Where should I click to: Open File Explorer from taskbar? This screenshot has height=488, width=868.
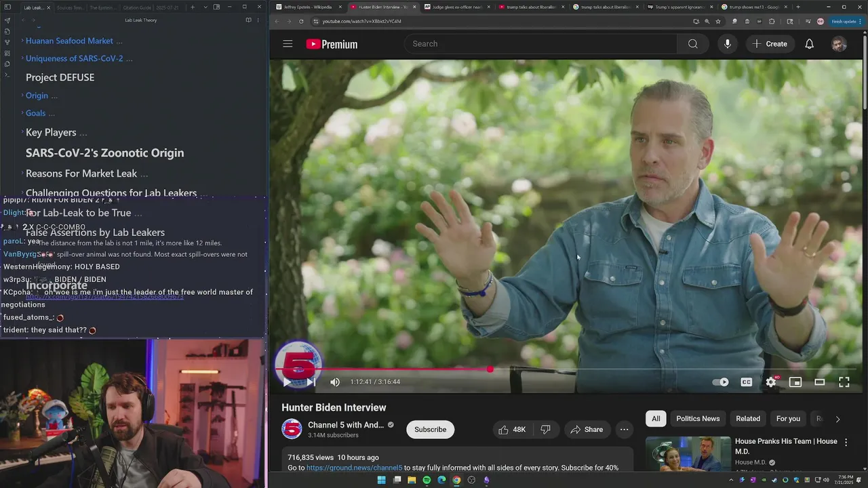coord(412,480)
